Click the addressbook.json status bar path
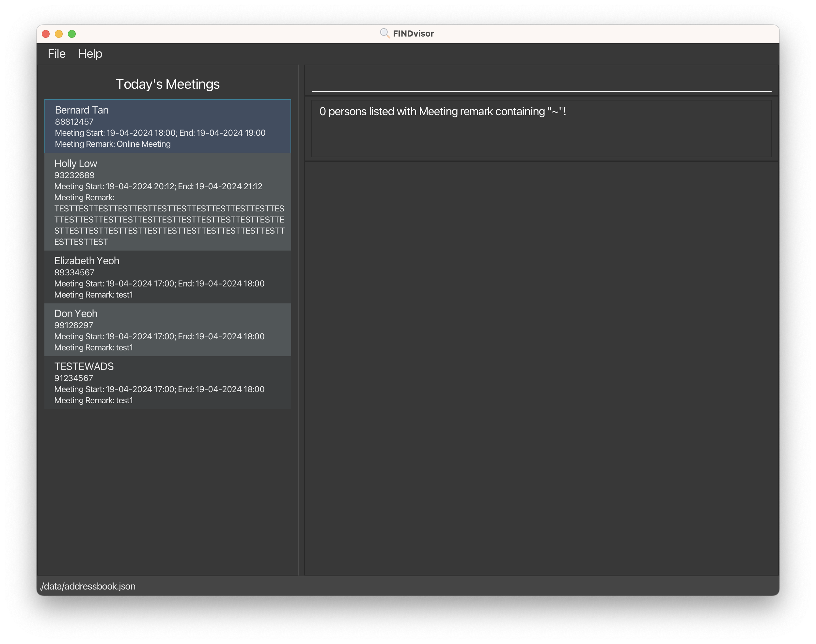 [x=88, y=586]
